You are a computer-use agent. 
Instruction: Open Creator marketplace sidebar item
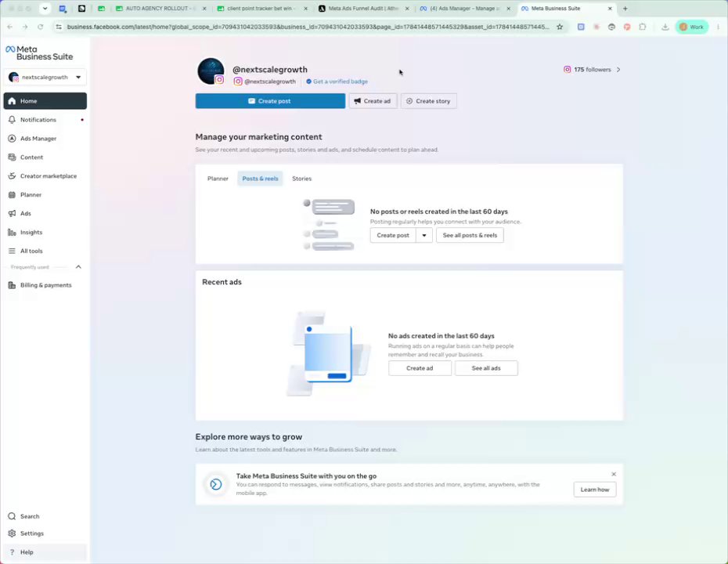coord(45,176)
